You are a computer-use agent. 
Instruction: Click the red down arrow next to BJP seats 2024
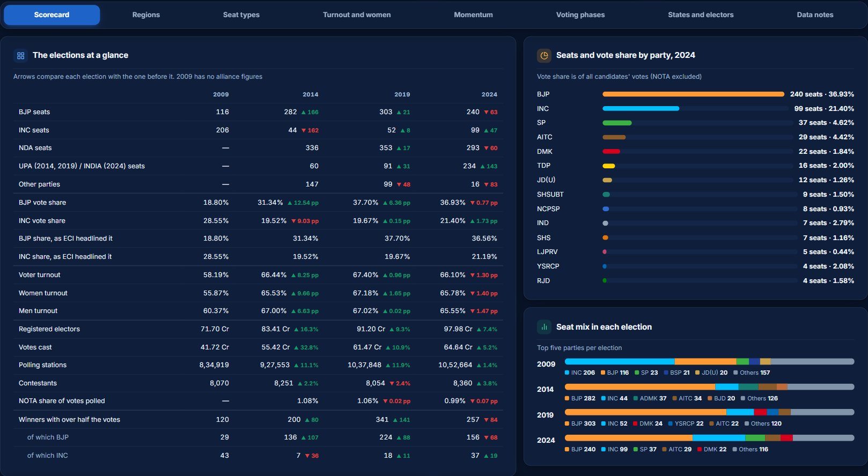[486, 113]
